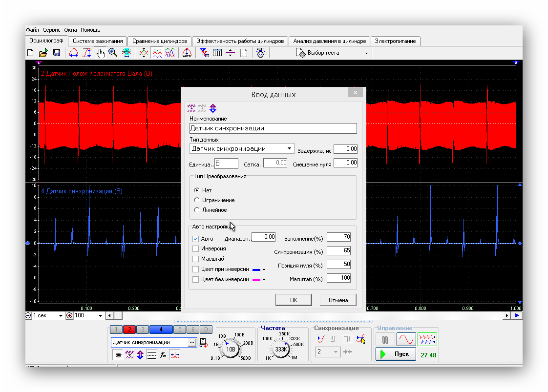548x392 pixels.
Task: Select channel 4 blue button
Action: pyautogui.click(x=161, y=329)
